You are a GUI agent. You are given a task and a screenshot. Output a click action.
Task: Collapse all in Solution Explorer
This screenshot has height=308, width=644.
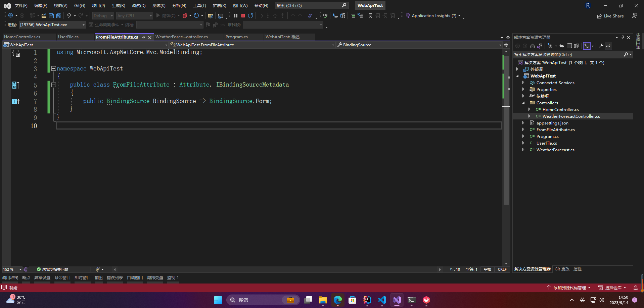[x=569, y=46]
